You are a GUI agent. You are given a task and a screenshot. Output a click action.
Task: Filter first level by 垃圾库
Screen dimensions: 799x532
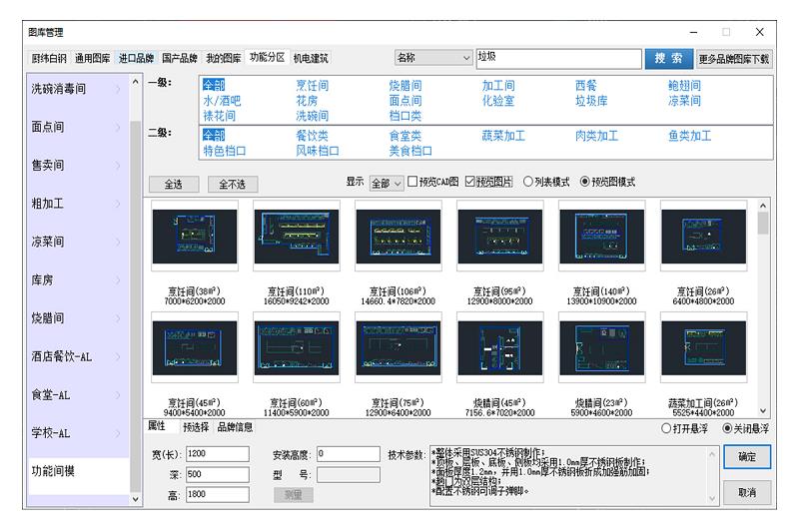click(591, 101)
